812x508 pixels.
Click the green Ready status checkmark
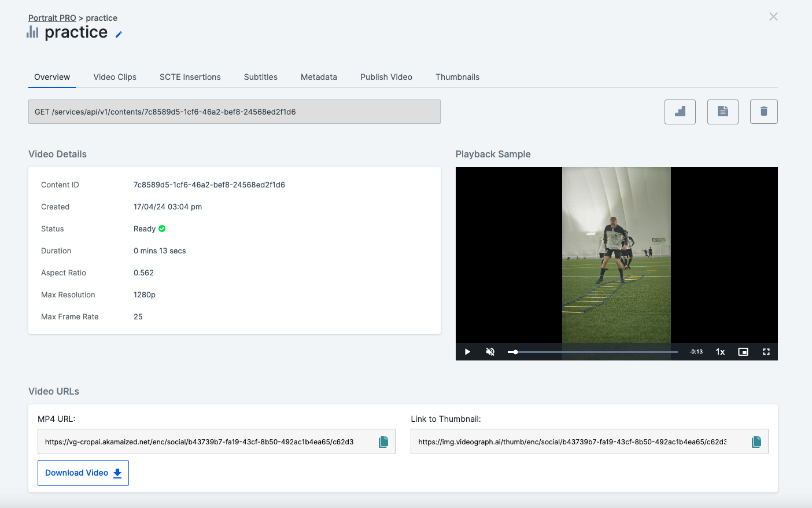(x=162, y=229)
